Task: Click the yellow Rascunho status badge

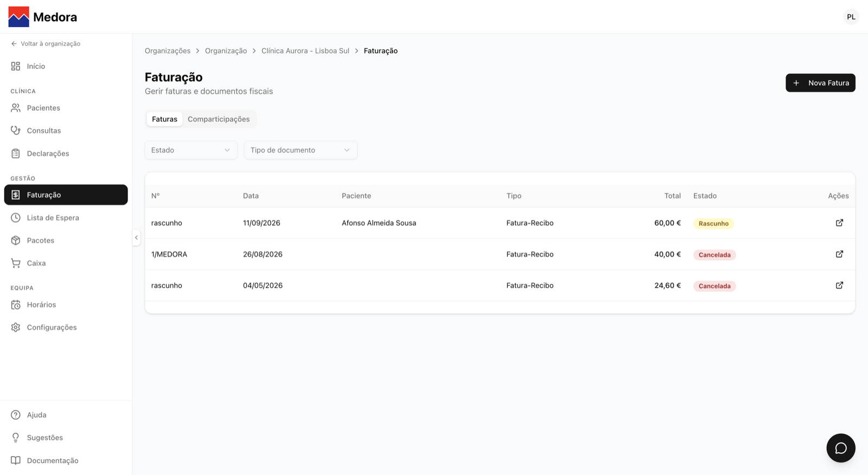Action: [x=713, y=223]
